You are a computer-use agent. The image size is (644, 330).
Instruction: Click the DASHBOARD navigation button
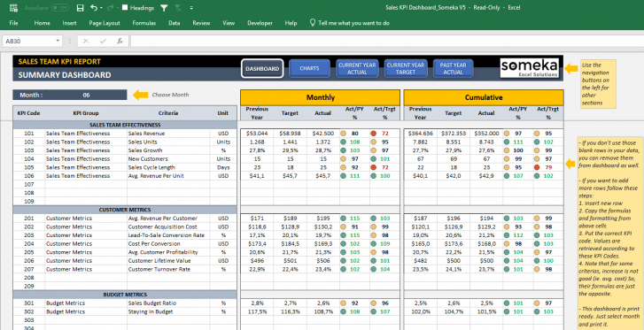(x=262, y=68)
